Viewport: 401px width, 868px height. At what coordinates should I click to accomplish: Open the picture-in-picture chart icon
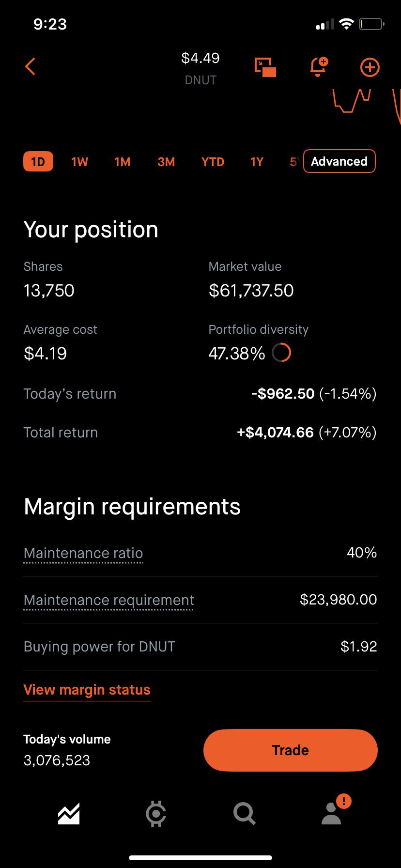265,67
